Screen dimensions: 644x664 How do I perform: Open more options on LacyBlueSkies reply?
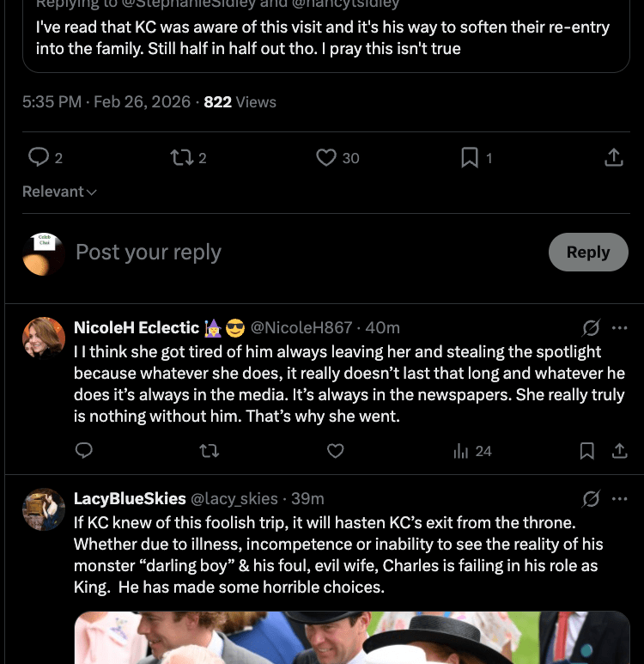pos(619,498)
